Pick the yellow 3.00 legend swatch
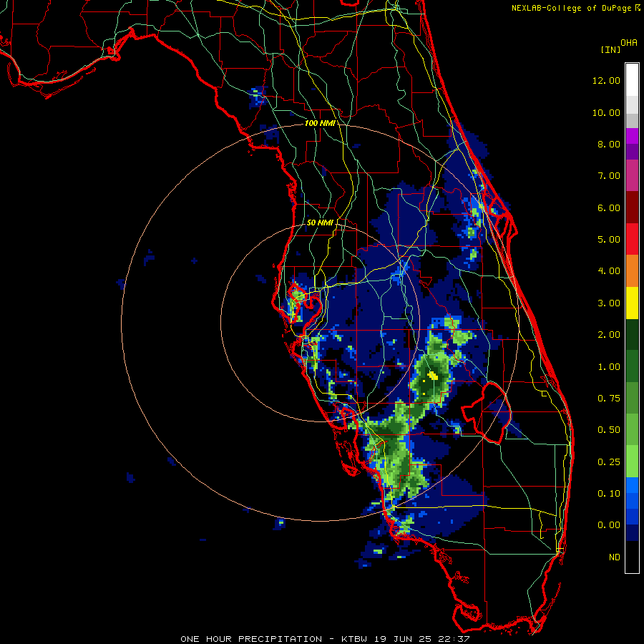The height and width of the screenshot is (644, 644). [632, 303]
